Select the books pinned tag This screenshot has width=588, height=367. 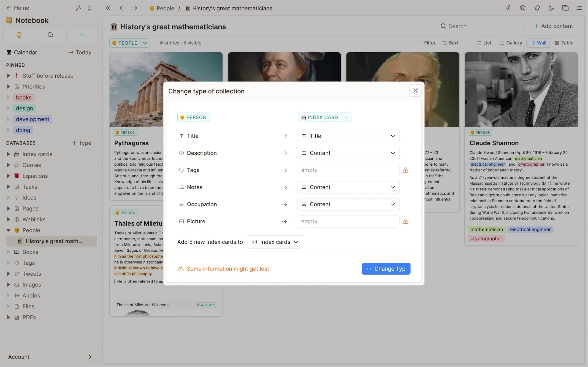pyautogui.click(x=24, y=97)
